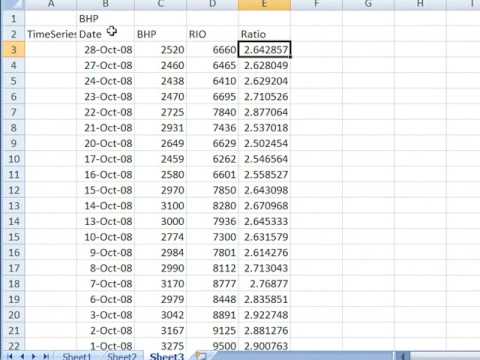Image resolution: width=480 pixels, height=360 pixels.
Task: Click next sheet navigation arrow
Action: click(x=34, y=356)
